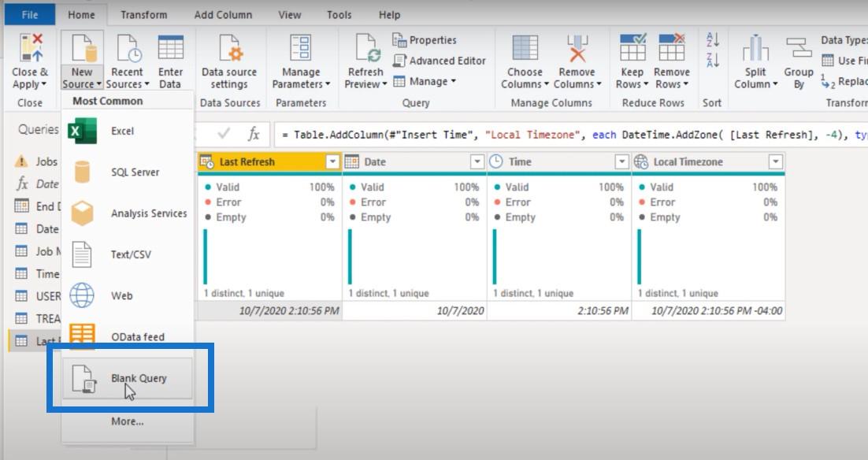Viewport: 868px width, 460px height.
Task: Select the USER query in list
Action: (35, 296)
